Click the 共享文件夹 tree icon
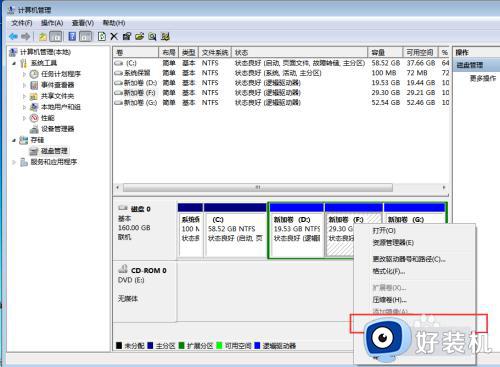The height and width of the screenshot is (367, 500). coord(34,96)
